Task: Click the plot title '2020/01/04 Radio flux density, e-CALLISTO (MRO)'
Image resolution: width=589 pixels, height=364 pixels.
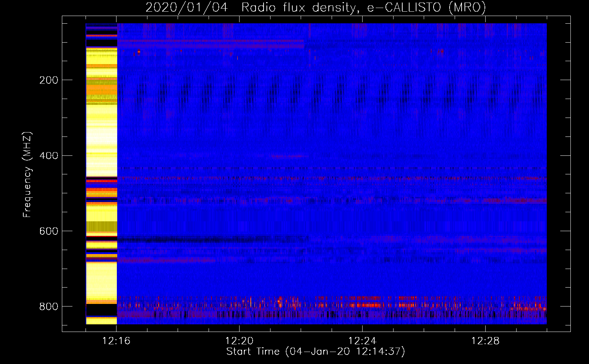Action: (x=316, y=7)
